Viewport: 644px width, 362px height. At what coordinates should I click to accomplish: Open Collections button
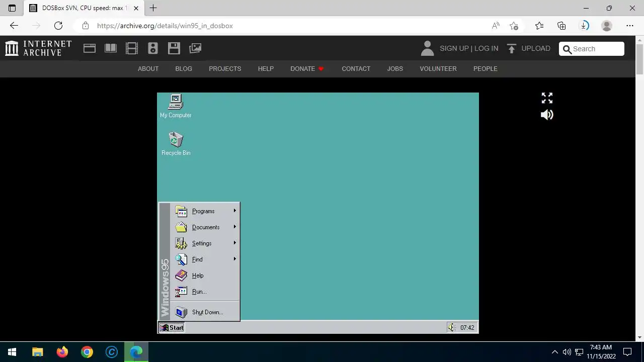[561, 26]
